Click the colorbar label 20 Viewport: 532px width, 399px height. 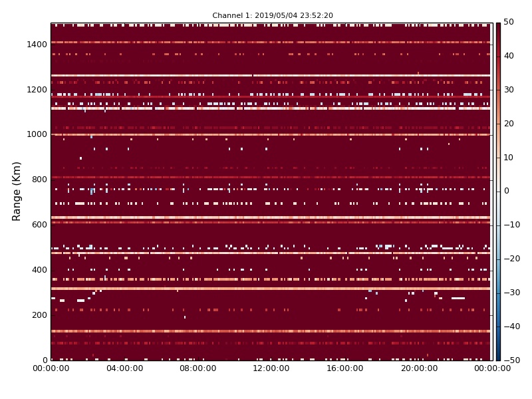coord(509,124)
